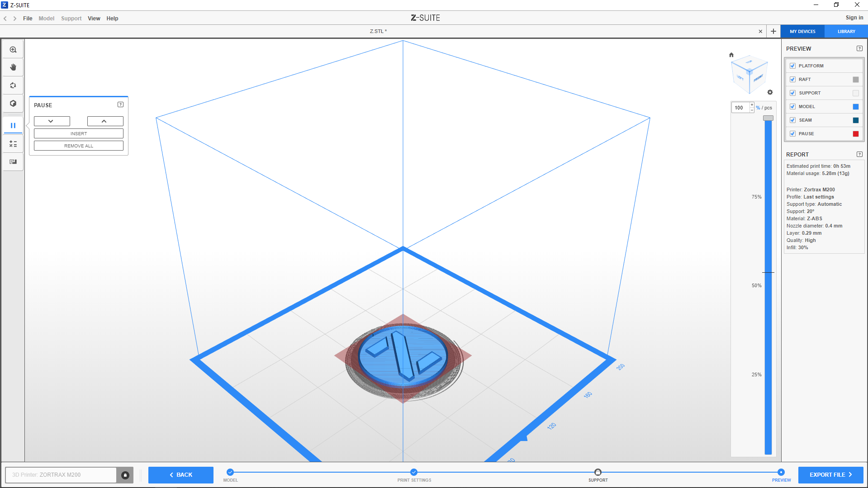Move pause down with chevron button
868x488 pixels.
(x=52, y=121)
